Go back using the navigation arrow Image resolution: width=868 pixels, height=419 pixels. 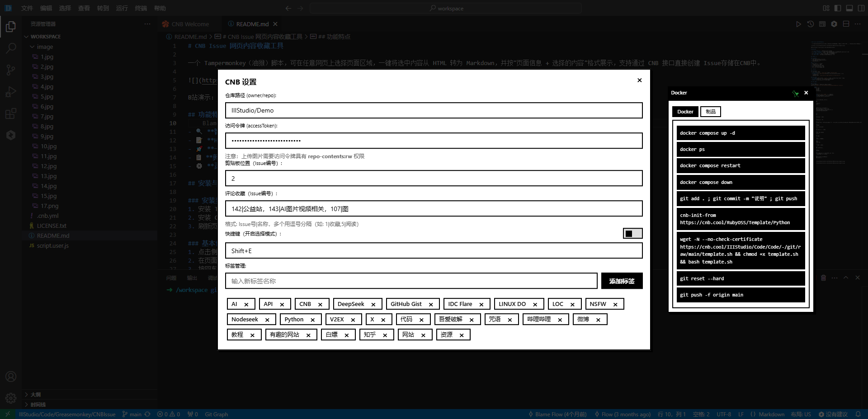click(x=288, y=8)
